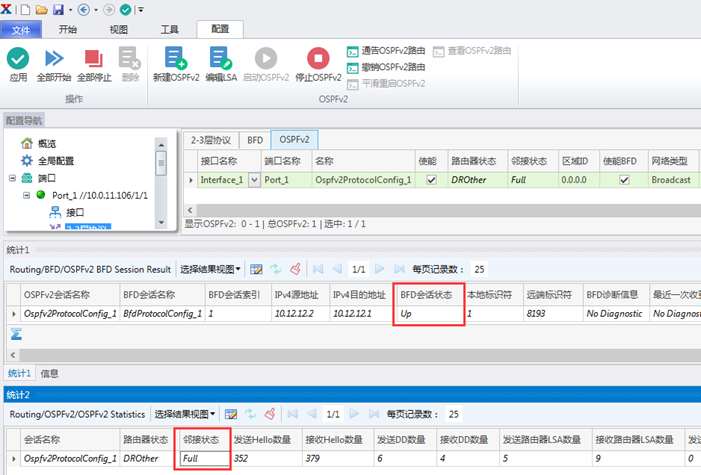Select 概览 in the navigation tree
Image resolution: width=701 pixels, height=475 pixels.
pyautogui.click(x=46, y=144)
